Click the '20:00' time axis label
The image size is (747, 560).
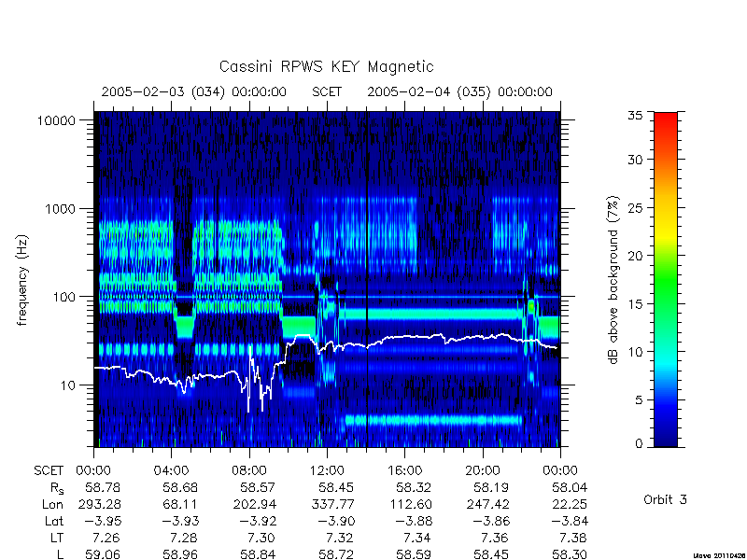pos(483,470)
